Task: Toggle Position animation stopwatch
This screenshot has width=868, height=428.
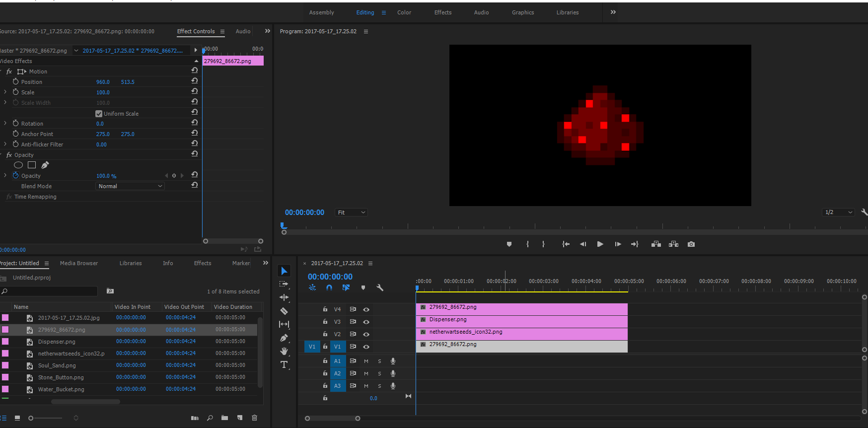Action: coord(15,81)
